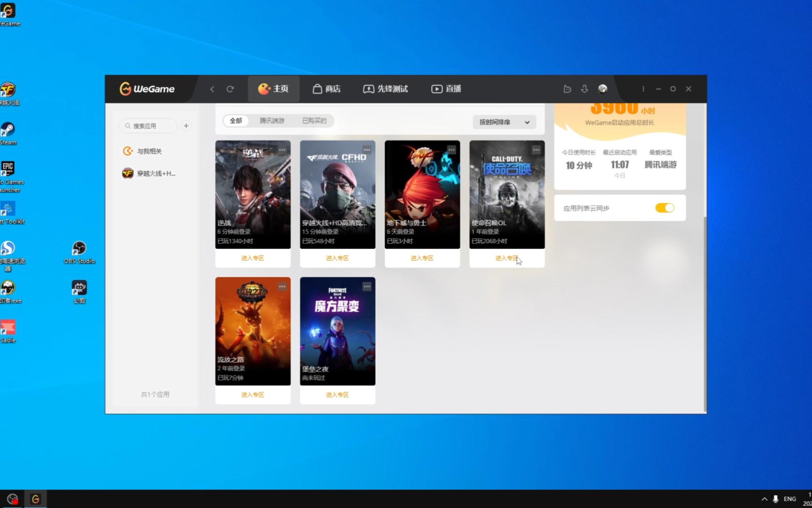The image size is (812, 508).
Task: Open Steam desktop shortcut
Action: coord(8,133)
